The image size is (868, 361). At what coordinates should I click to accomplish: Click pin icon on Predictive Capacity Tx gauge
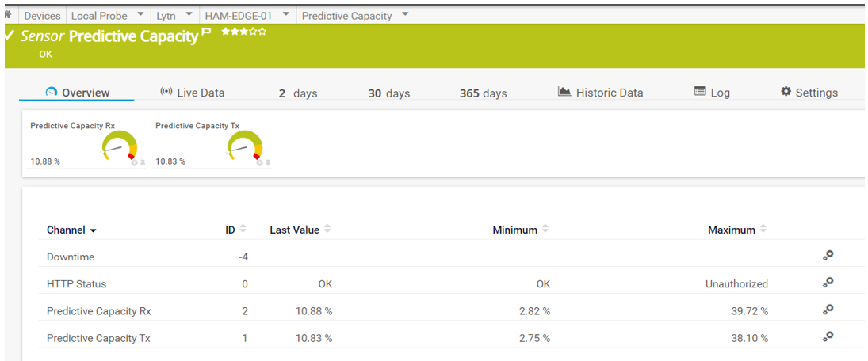pos(268,162)
